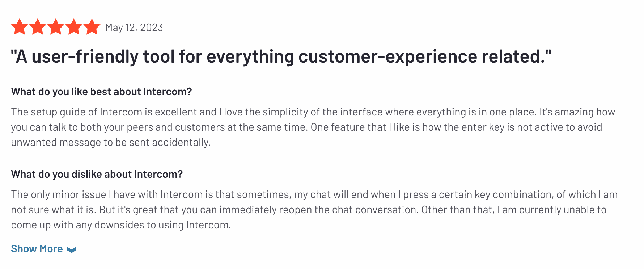Click the May 12, 2023 review date
The height and width of the screenshot is (269, 644).
pos(134,28)
